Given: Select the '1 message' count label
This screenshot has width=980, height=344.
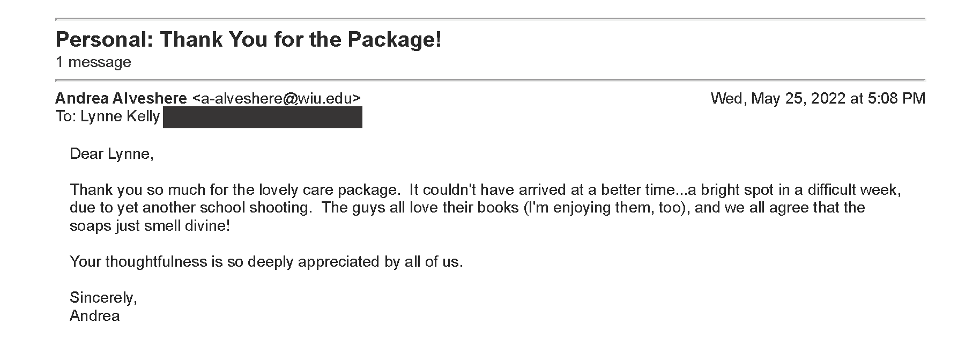Looking at the screenshot, I should [x=93, y=62].
